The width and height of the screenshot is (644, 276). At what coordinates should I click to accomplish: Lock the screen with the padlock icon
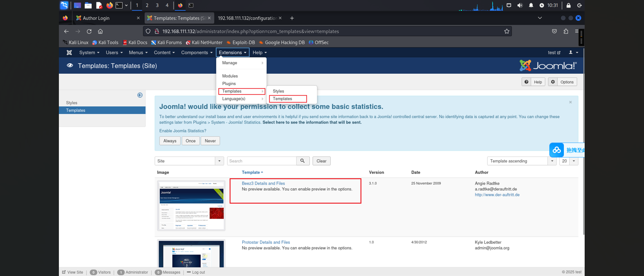click(x=568, y=5)
